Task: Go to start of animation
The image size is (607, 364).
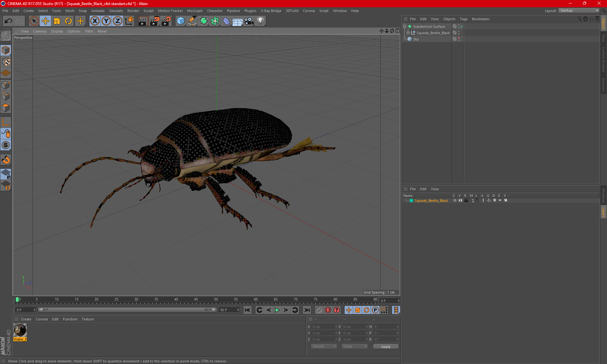Action: (x=248, y=310)
